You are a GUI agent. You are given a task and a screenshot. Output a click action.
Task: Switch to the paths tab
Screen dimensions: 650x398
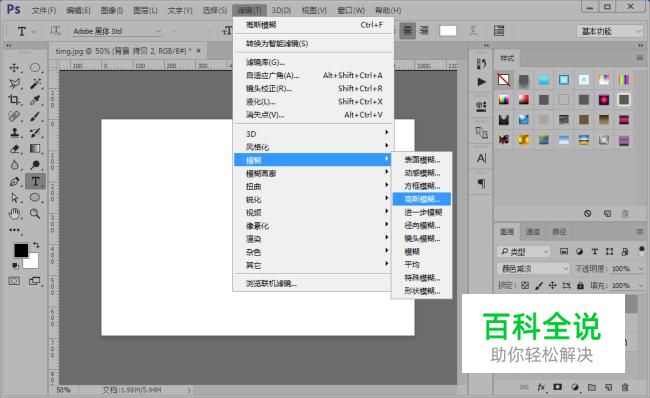coord(559,231)
